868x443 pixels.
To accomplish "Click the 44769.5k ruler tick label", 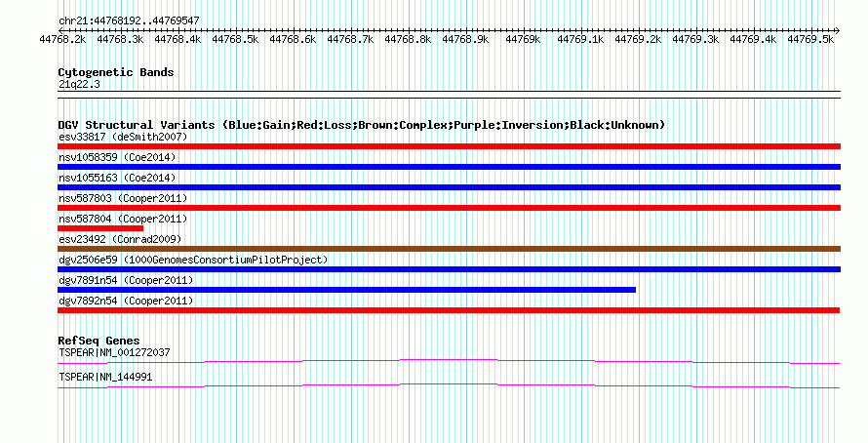I will (811, 39).
